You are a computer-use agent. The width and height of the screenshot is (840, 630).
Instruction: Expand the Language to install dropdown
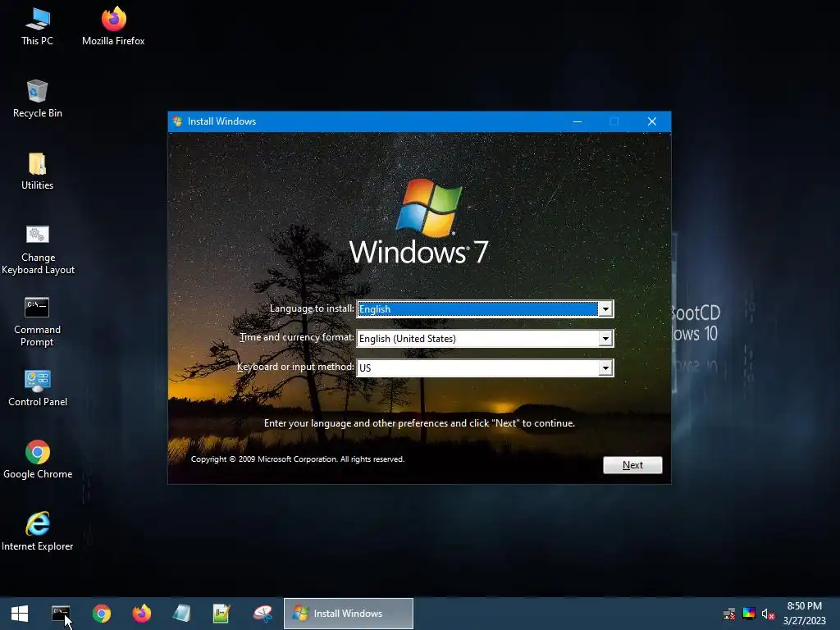pos(605,309)
